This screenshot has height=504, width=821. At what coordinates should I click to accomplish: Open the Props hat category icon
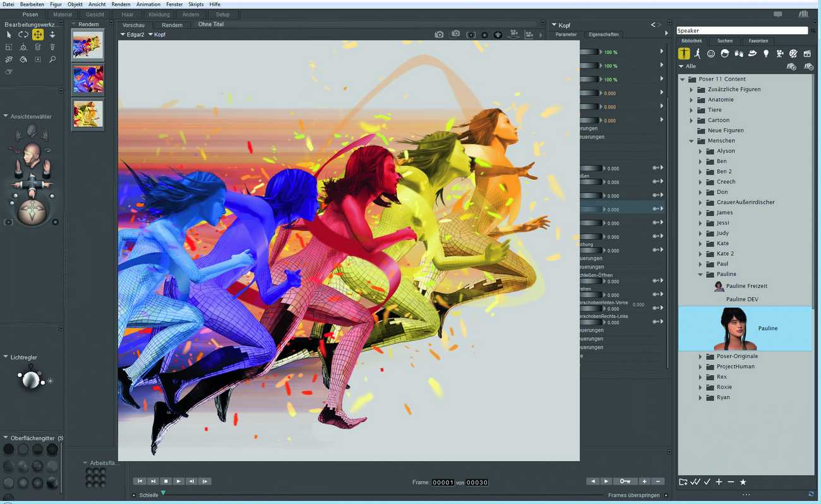point(752,54)
